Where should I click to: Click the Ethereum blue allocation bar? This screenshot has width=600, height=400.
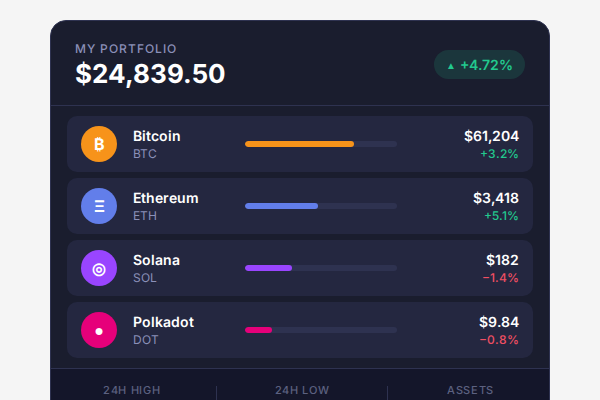281,206
